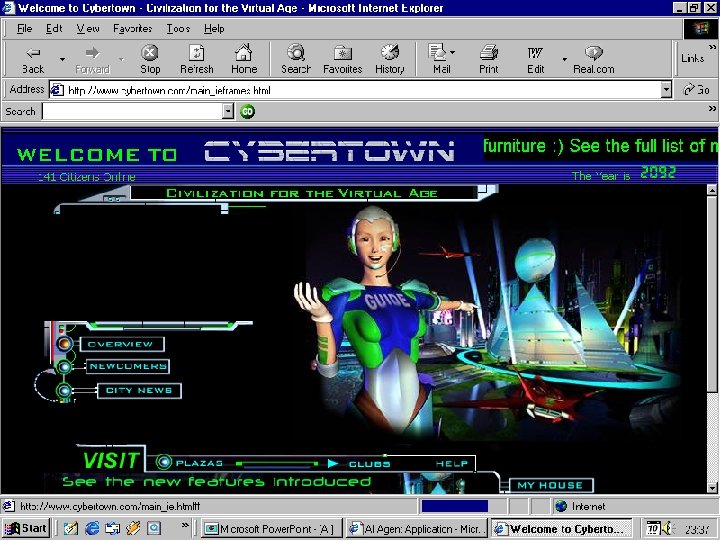This screenshot has height=540, width=720.
Task: Open the Favorites menu
Action: point(132,28)
